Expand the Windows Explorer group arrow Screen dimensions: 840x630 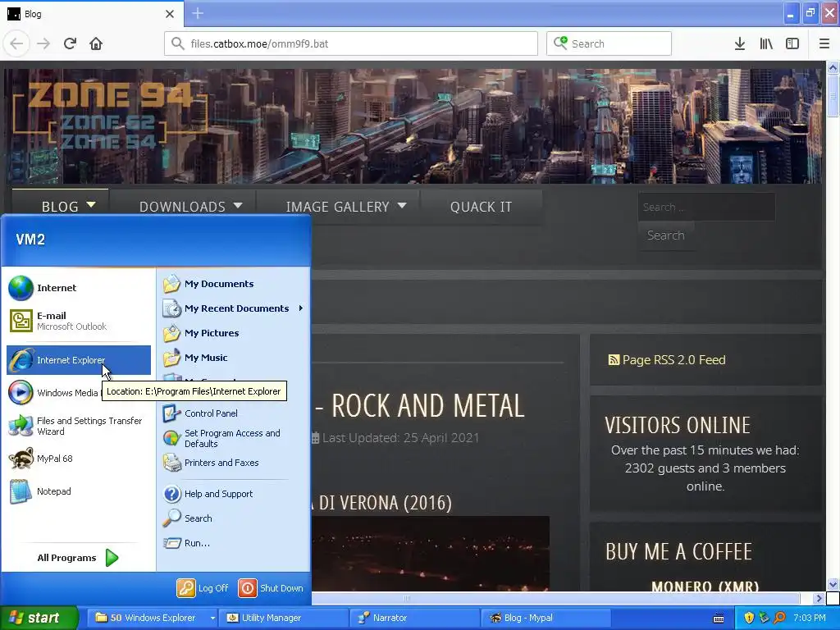tap(212, 618)
